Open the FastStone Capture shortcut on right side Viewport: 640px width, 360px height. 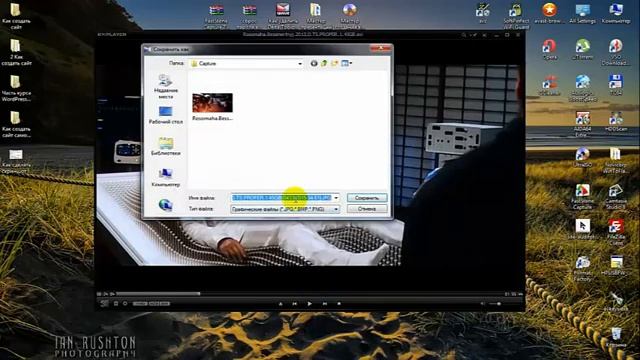pyautogui.click(x=582, y=197)
